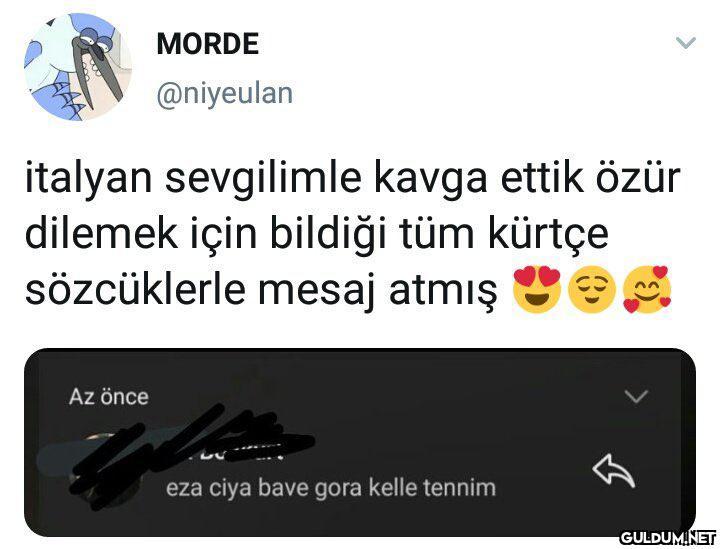Screen dimensions: 720x549
Task: Expand the tweet options chevron
Action: (x=686, y=43)
